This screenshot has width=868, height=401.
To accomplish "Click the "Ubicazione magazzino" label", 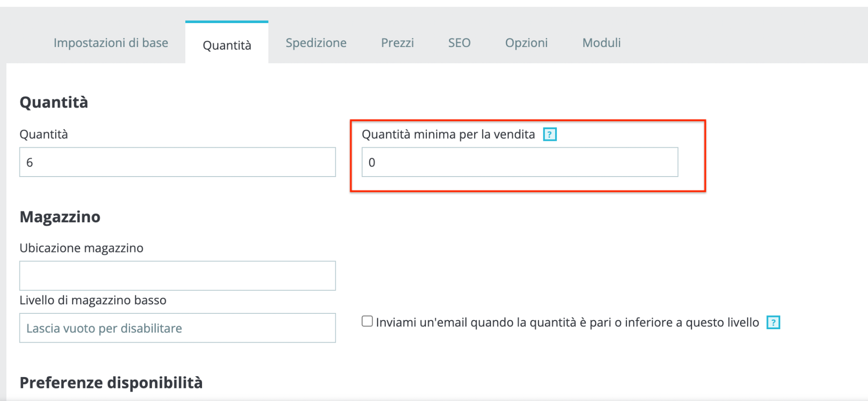I will [81, 248].
